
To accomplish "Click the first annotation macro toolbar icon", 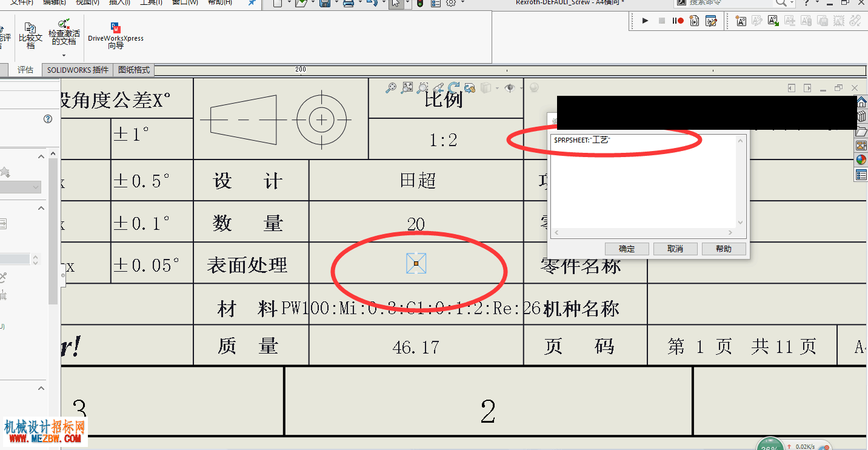I will 741,21.
